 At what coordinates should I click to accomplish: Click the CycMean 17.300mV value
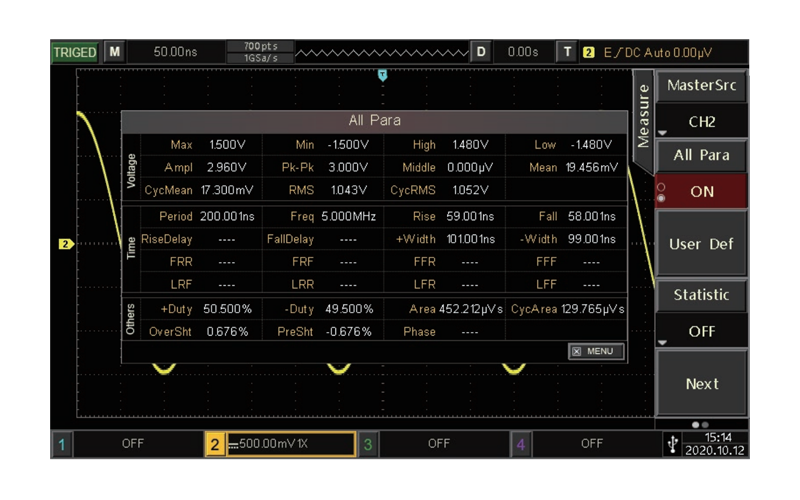pos(227,190)
